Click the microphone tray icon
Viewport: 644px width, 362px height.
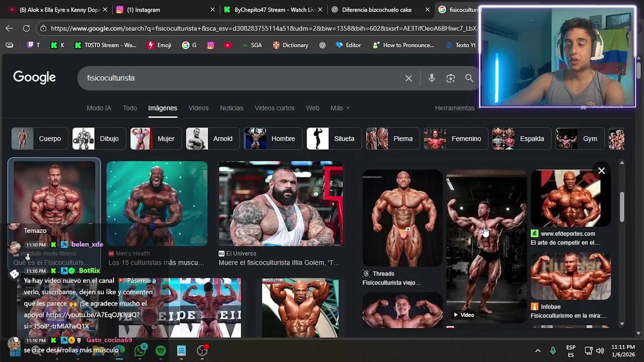[552, 350]
